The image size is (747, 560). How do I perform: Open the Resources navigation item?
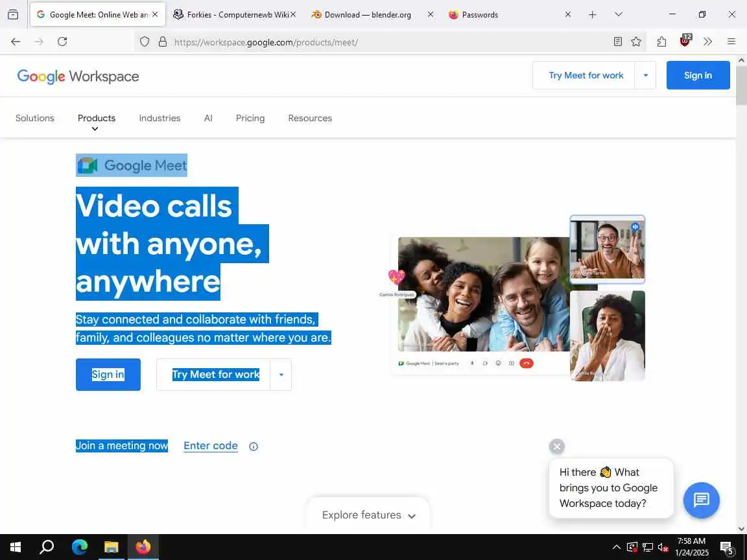[310, 118]
